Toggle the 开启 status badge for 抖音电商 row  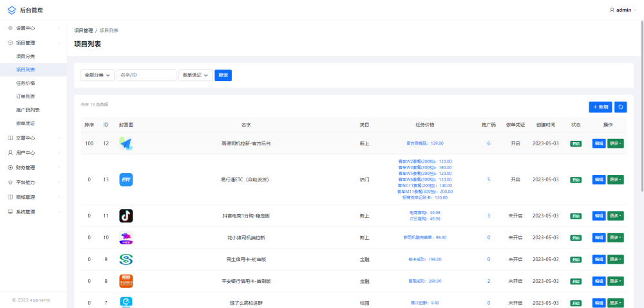576,216
